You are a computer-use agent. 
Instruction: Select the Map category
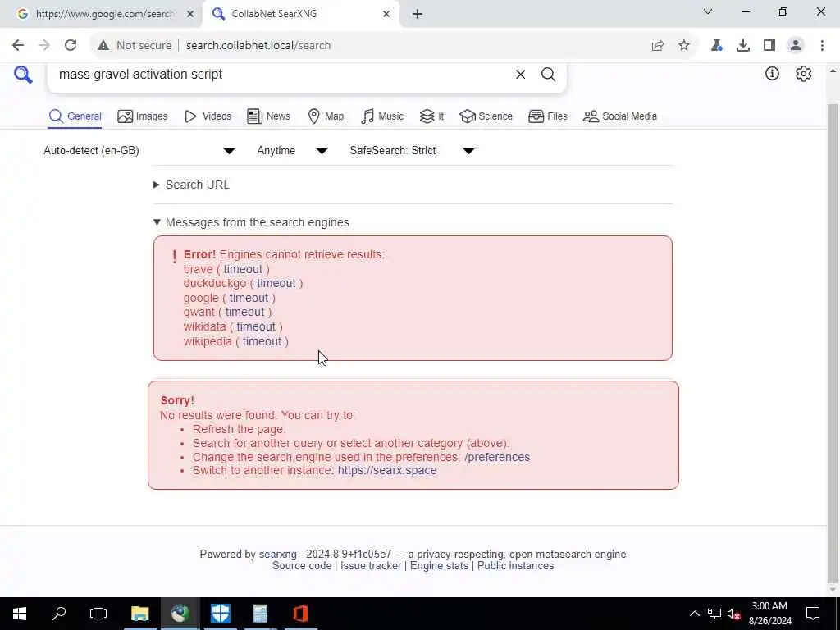(x=326, y=116)
